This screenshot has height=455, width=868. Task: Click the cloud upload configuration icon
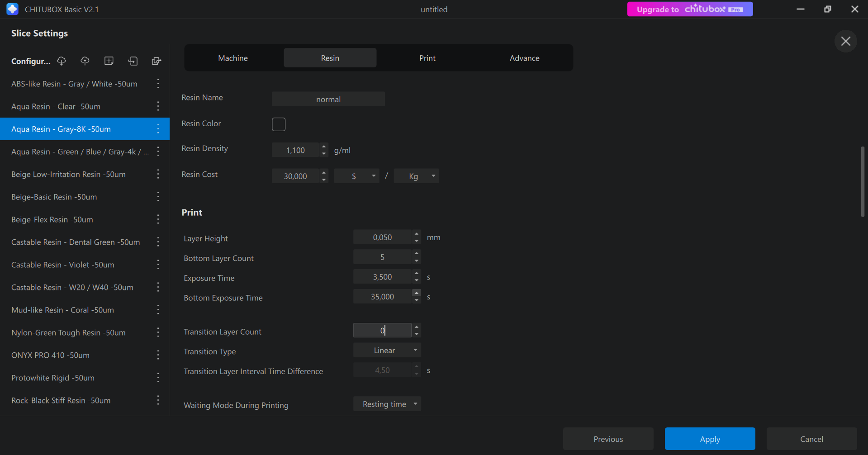85,61
